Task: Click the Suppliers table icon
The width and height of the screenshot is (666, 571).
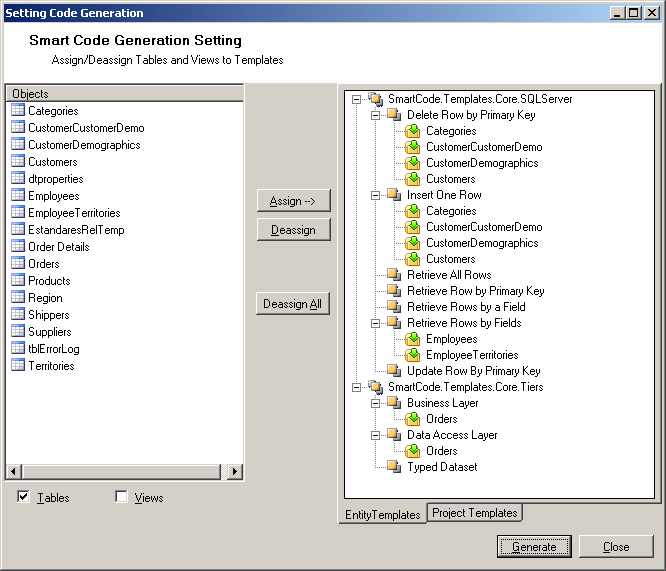Action: (18, 331)
